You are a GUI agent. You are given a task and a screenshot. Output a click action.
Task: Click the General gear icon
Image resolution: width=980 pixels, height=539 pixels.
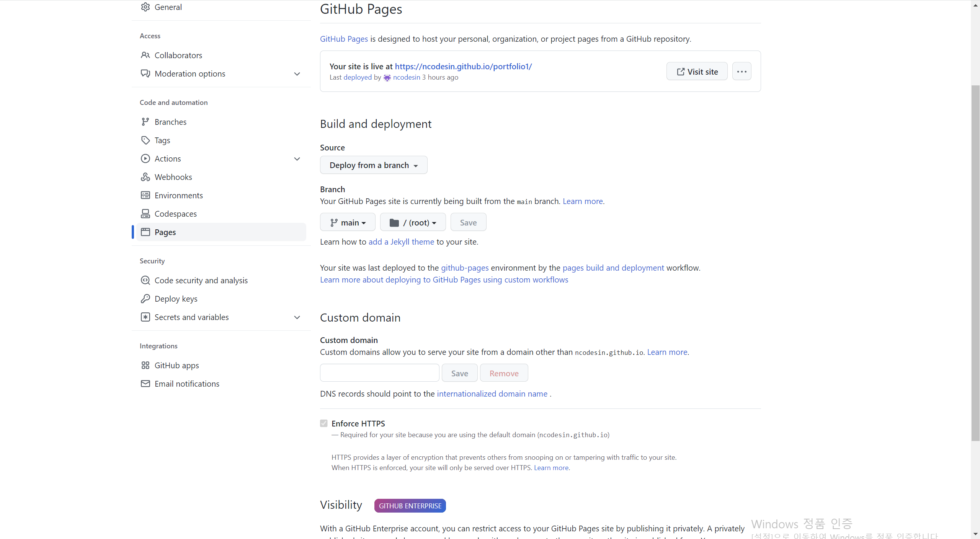tap(145, 7)
